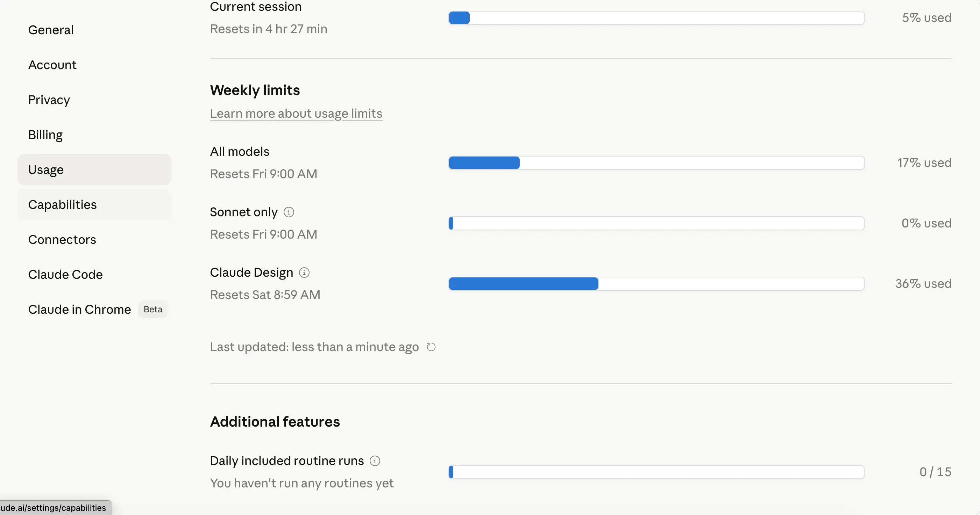Viewport: 980px width, 515px height.
Task: Click info icon beside Daily included routine runs
Action: tap(375, 460)
